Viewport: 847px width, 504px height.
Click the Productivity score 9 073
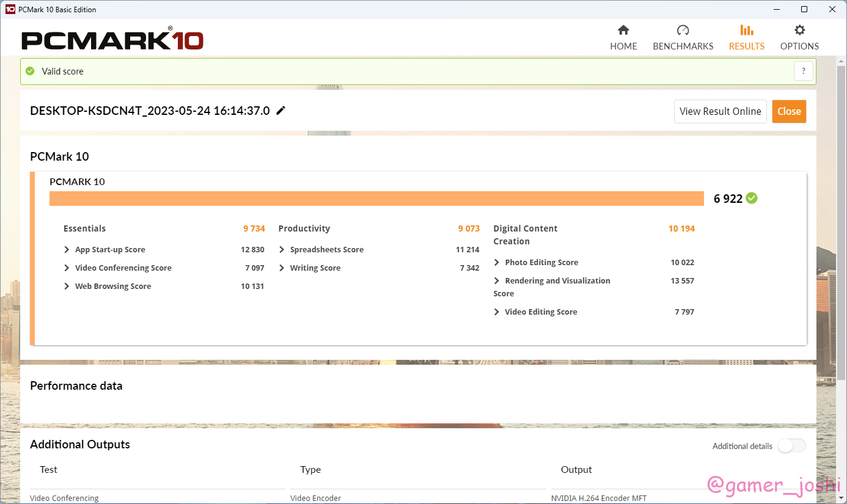tap(469, 228)
